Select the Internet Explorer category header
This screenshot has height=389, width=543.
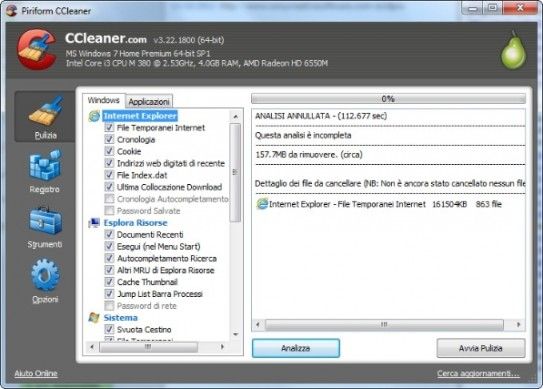click(x=140, y=116)
